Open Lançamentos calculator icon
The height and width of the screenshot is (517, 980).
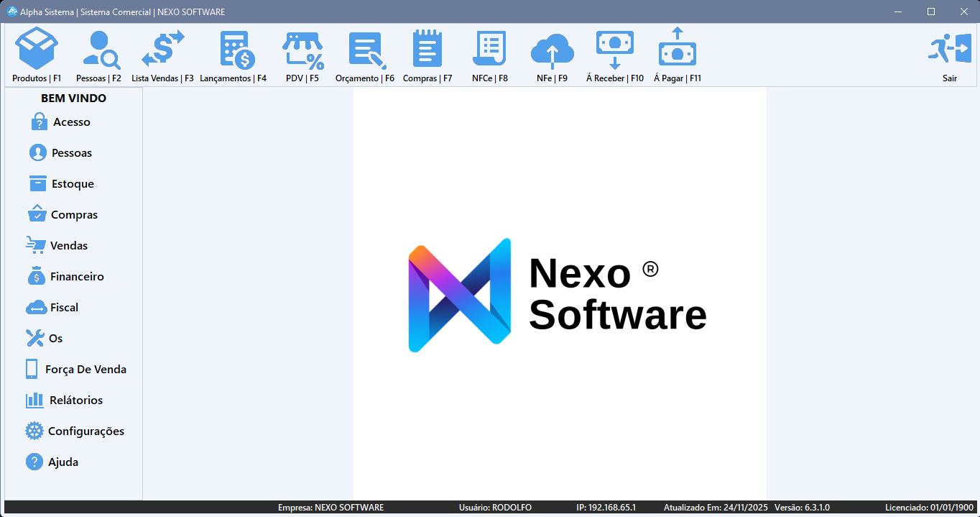pyautogui.click(x=237, y=50)
